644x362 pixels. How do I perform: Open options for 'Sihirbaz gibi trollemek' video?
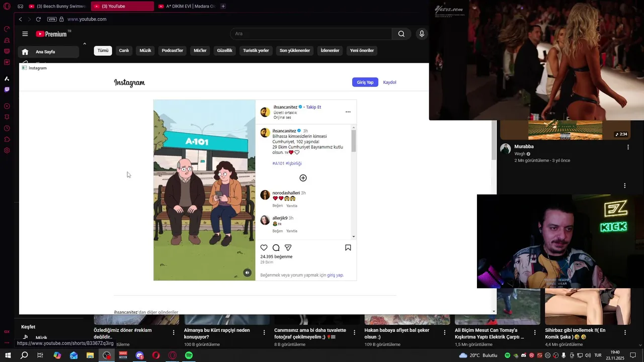625,332
